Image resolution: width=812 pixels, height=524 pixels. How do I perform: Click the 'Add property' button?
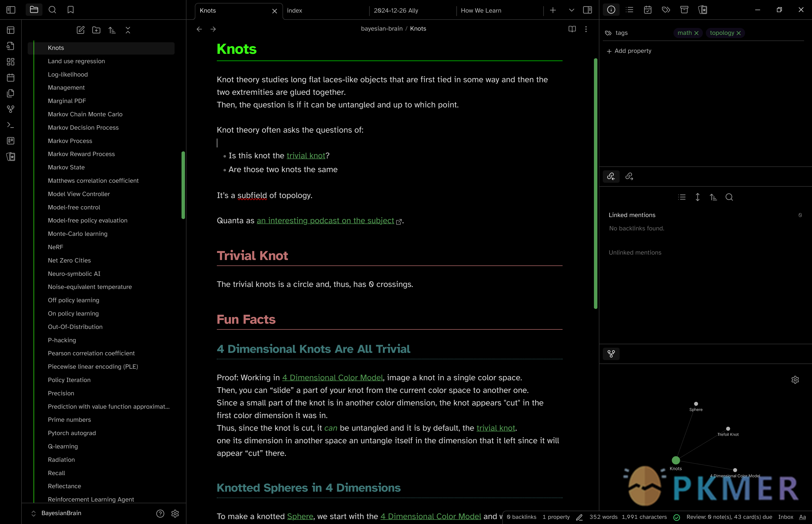pos(629,50)
